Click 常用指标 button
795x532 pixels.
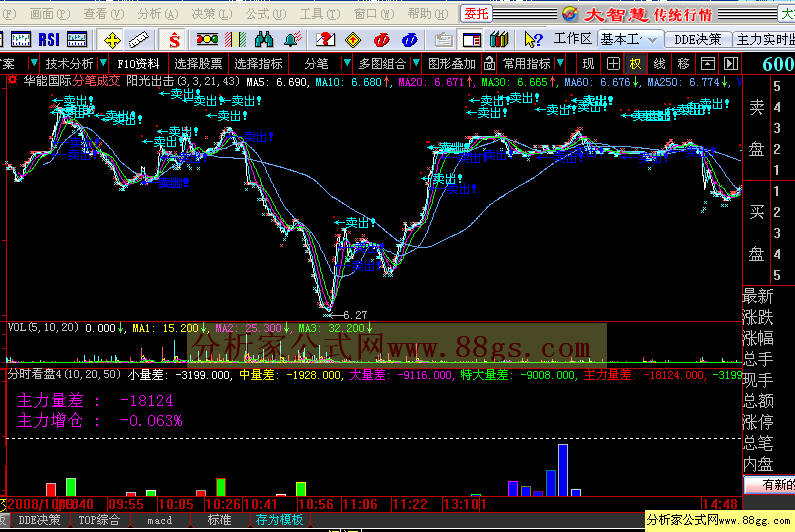(527, 63)
